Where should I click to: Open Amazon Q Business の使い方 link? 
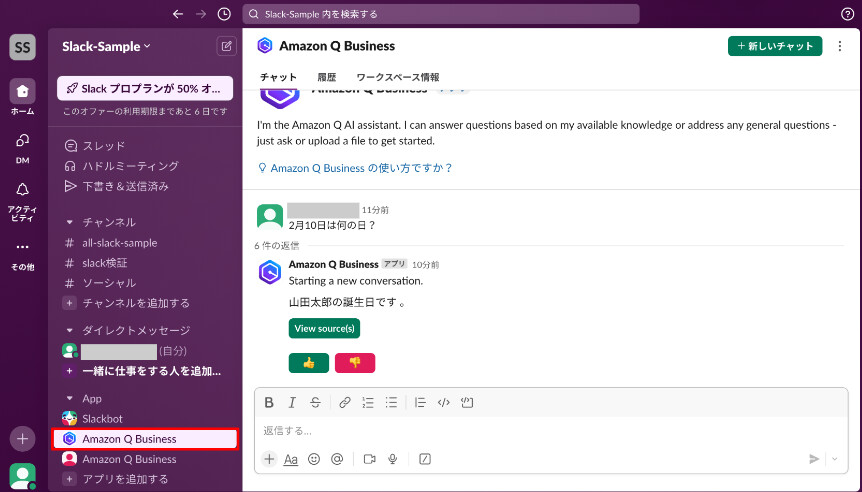tap(355, 168)
